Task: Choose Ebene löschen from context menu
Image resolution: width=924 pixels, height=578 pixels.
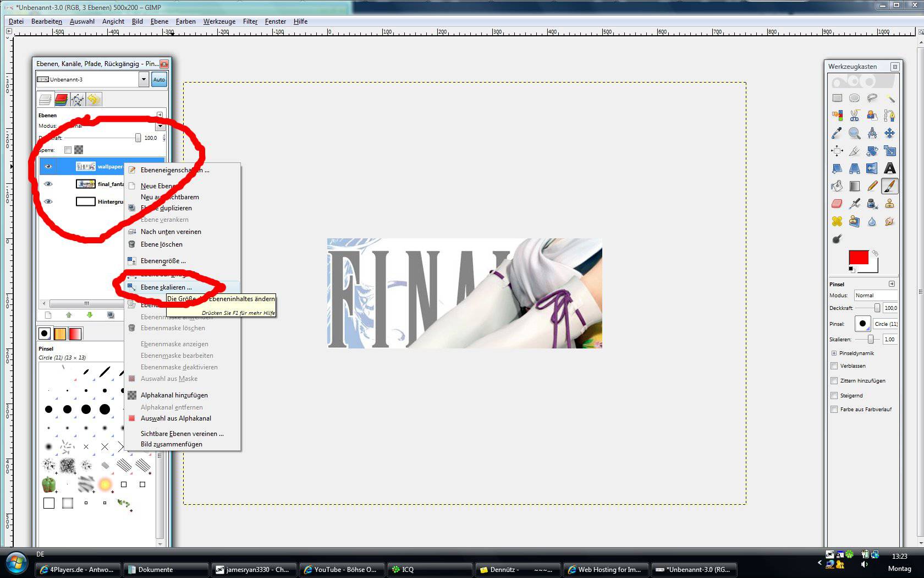Action: coord(183,244)
